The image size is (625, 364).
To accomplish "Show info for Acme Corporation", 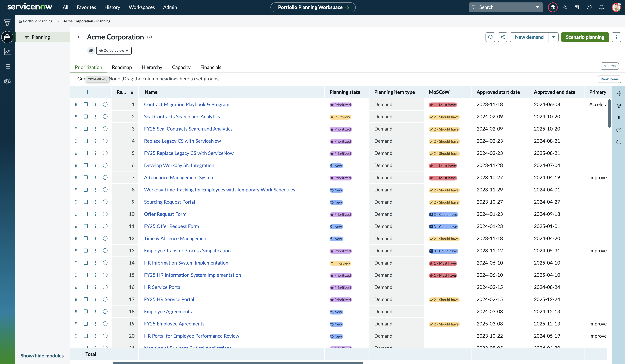I will pyautogui.click(x=149, y=37).
